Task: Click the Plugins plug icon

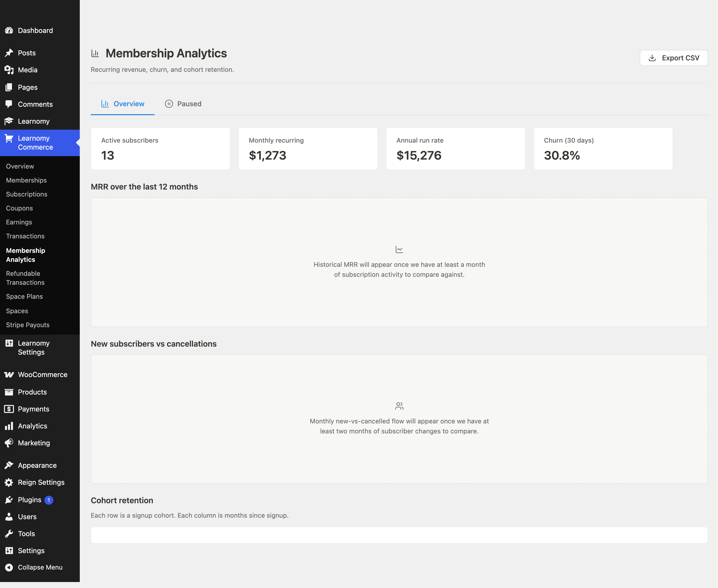Action: [9, 499]
